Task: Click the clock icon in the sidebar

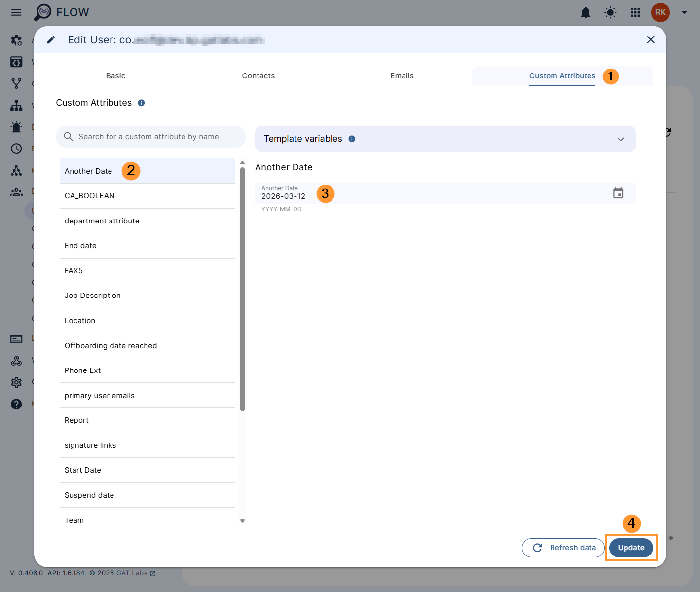Action: (x=16, y=148)
